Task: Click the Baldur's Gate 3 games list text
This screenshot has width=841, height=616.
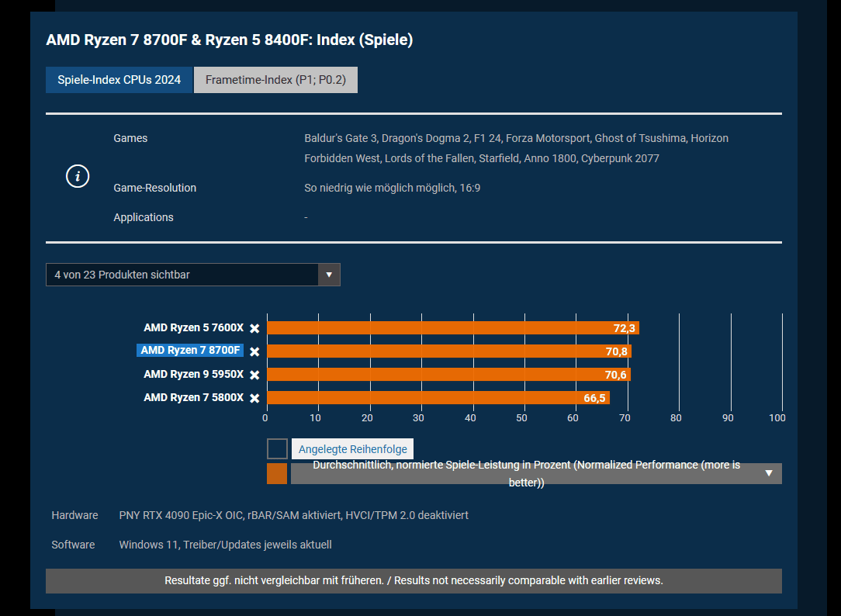Action: click(516, 148)
